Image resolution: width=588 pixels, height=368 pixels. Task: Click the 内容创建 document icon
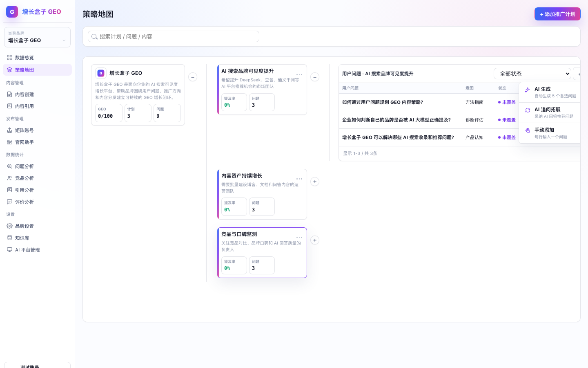click(x=9, y=94)
